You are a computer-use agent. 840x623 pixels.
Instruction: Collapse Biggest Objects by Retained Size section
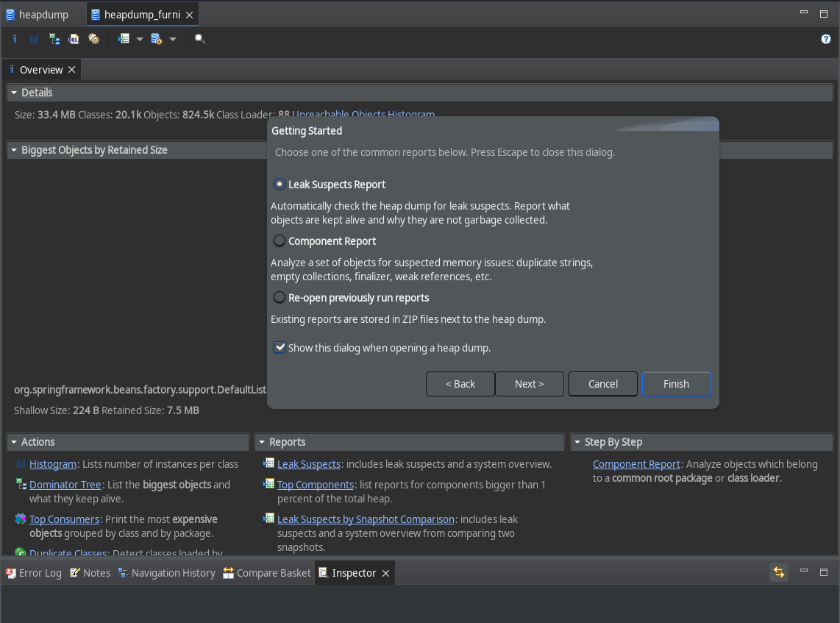point(14,150)
